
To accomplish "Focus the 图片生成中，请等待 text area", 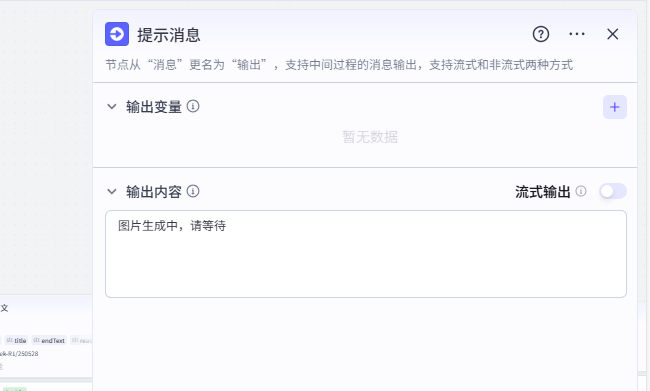I will click(x=366, y=254).
